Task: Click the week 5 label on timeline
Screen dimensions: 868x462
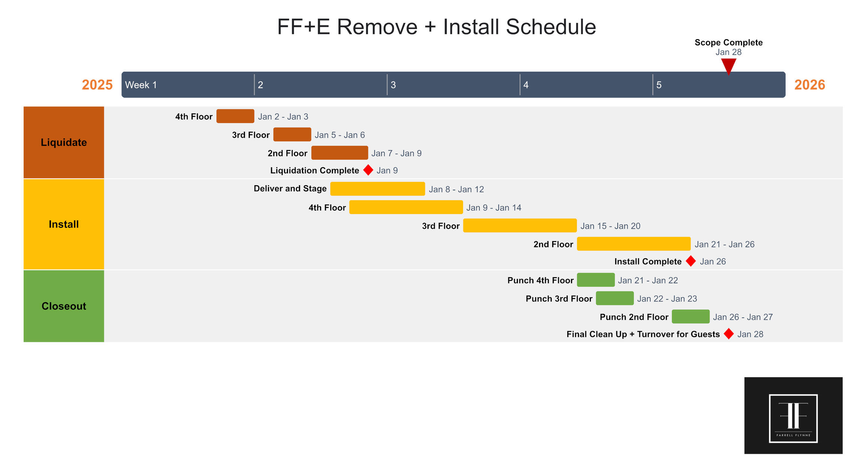Action: [x=659, y=85]
